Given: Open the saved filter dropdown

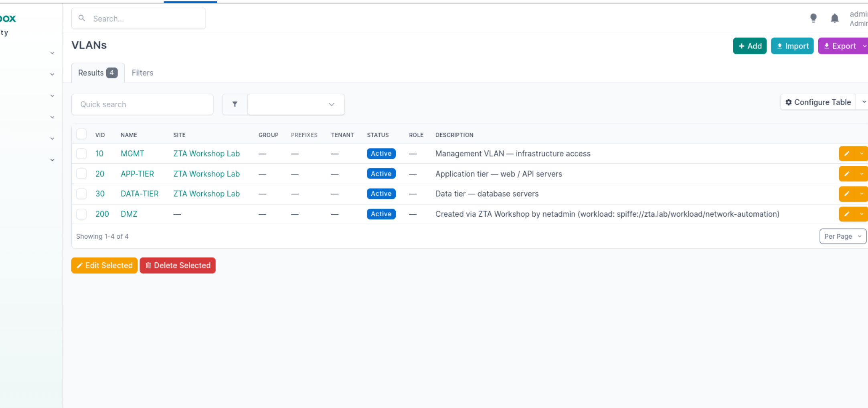Looking at the screenshot, I should coord(296,104).
